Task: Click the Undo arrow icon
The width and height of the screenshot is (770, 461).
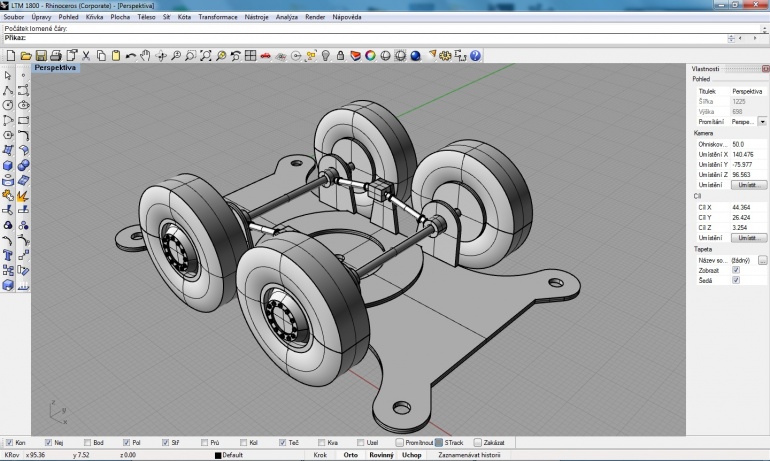Action: click(x=131, y=55)
